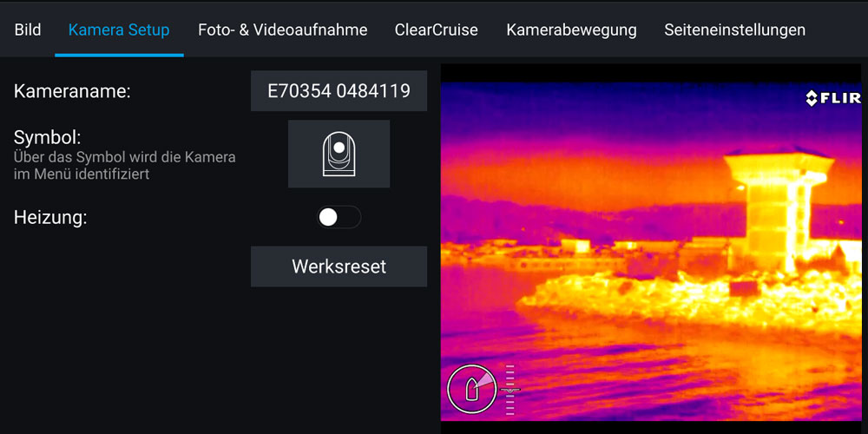868x434 pixels.
Task: Open the camera Symbol icon picker
Action: click(x=339, y=154)
